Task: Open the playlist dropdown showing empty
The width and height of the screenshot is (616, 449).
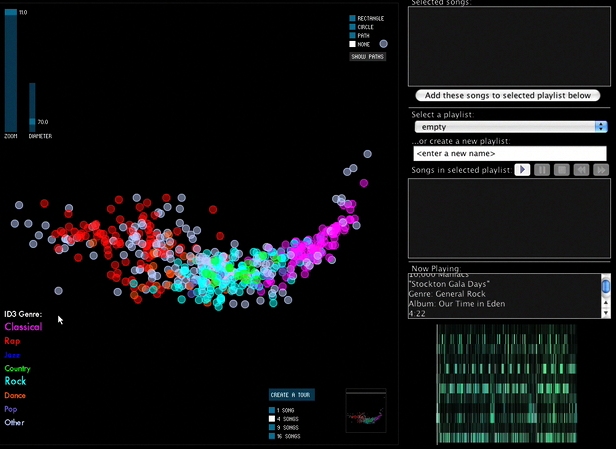Action: [511, 127]
